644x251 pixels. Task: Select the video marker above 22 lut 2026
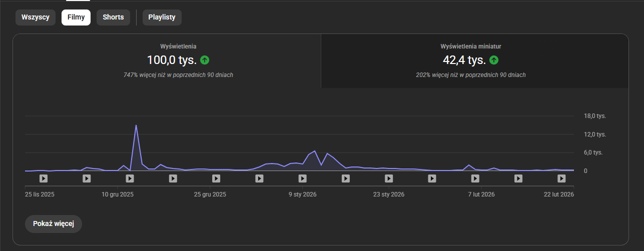point(562,178)
